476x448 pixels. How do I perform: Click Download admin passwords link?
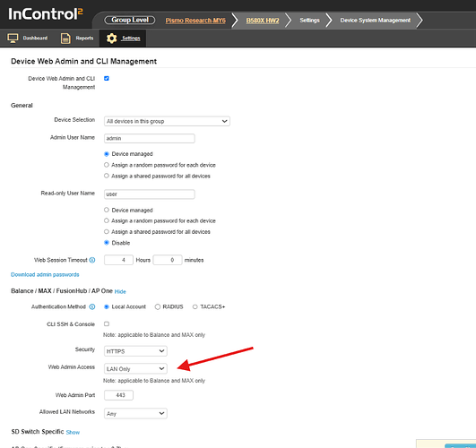[45, 275]
